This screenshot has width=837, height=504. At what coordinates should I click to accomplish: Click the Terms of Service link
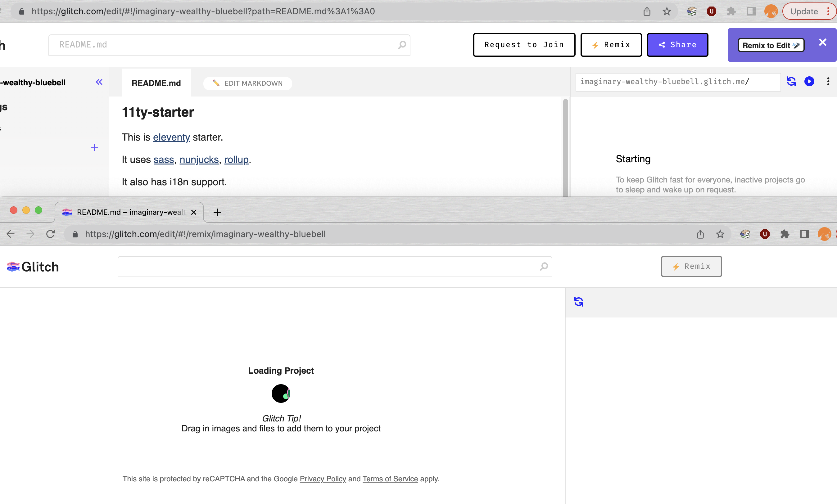[x=390, y=479]
